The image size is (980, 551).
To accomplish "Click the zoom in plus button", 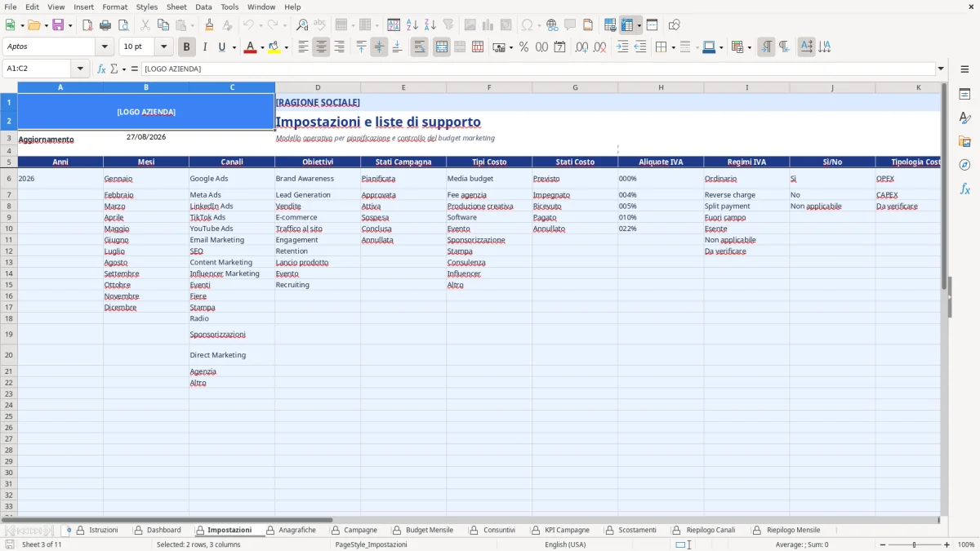I will click(947, 544).
